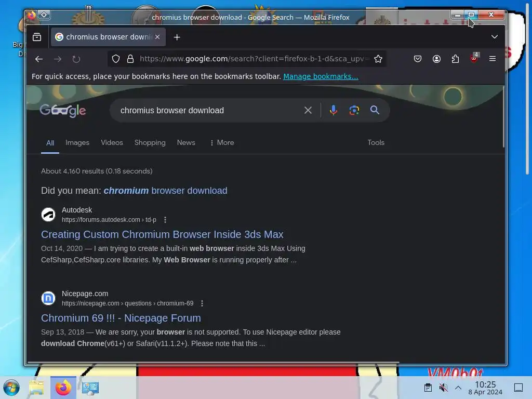This screenshot has width=532, height=399.
Task: Reload the current page
Action: tap(76, 59)
